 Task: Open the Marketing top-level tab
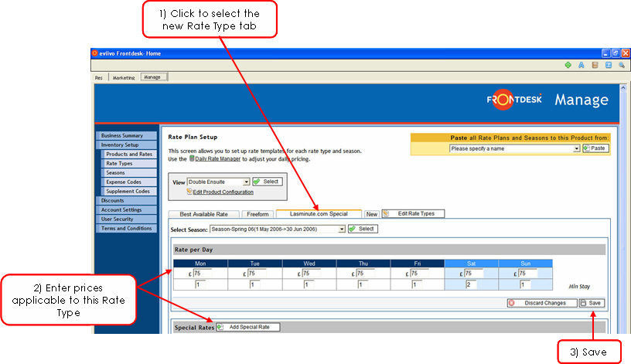124,77
